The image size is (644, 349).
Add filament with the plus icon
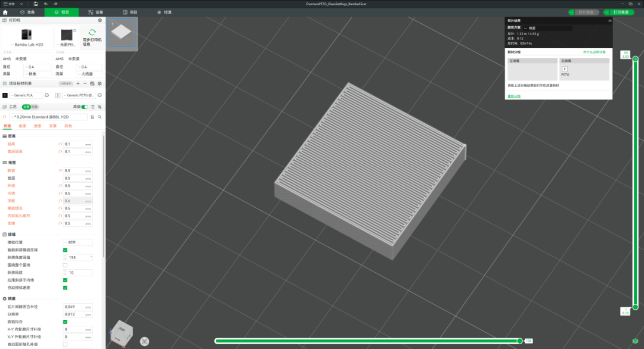pos(78,83)
